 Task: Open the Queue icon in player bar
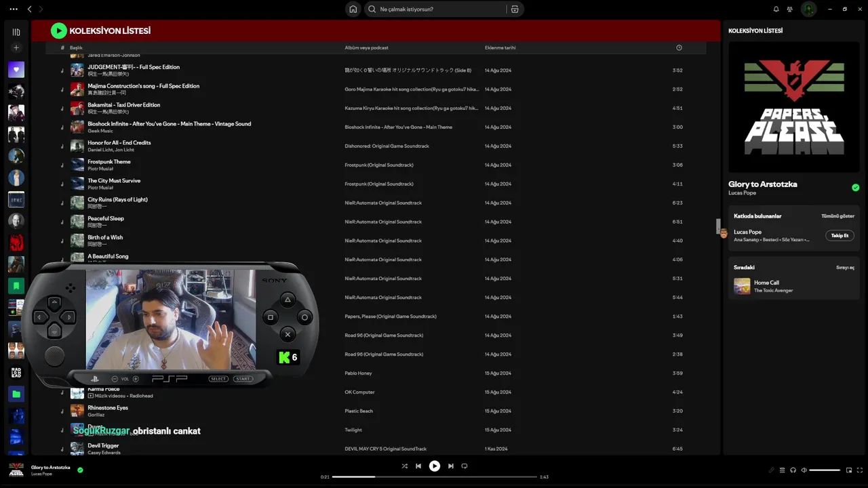(782, 470)
